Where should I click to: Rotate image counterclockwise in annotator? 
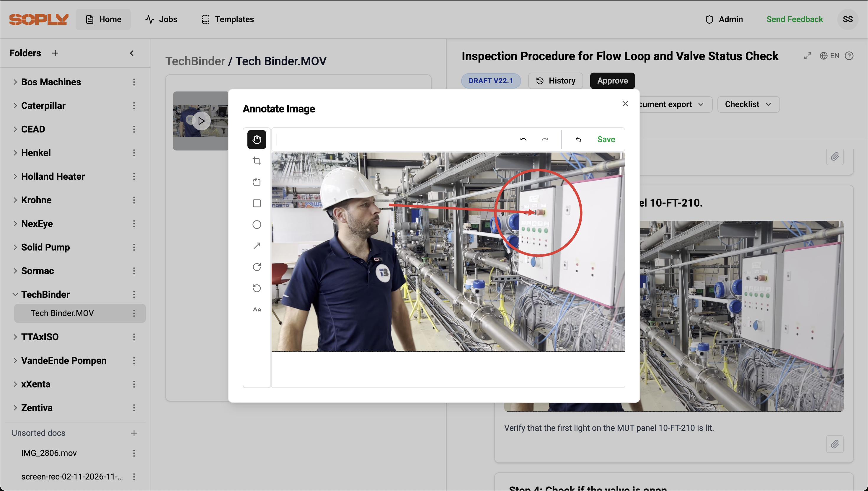[257, 288]
